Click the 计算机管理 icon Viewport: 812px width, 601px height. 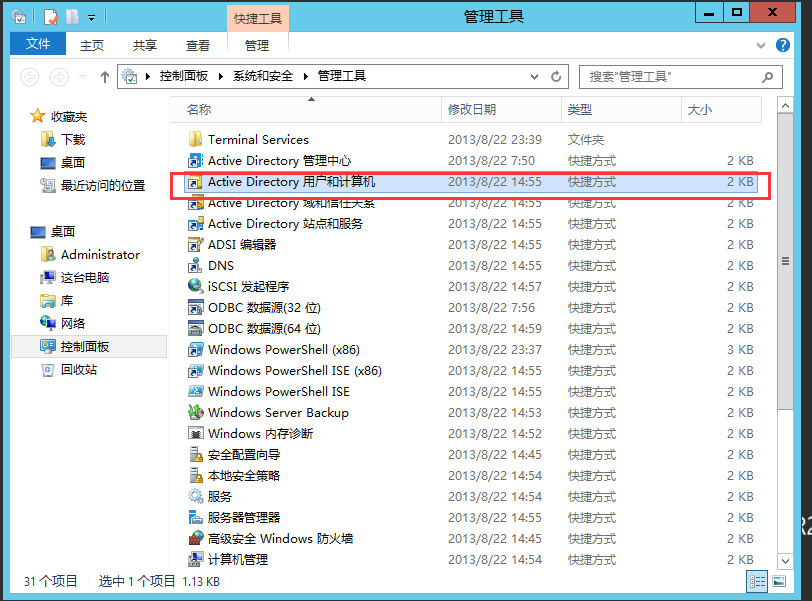[x=195, y=560]
